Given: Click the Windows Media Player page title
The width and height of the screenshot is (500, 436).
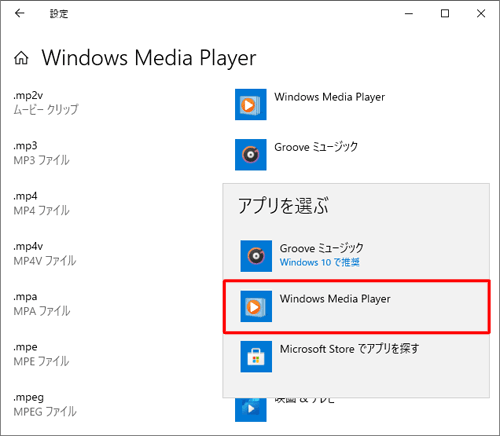Looking at the screenshot, I should tap(149, 58).
